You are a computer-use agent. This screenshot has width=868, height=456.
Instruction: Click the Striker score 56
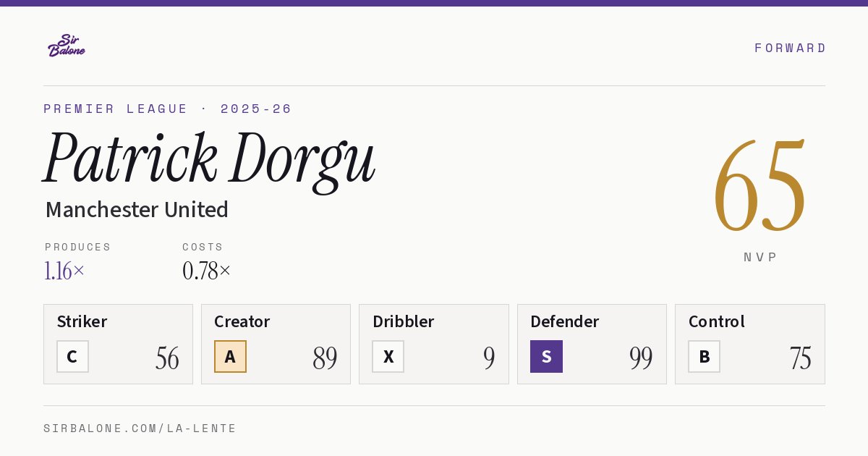tap(167, 358)
